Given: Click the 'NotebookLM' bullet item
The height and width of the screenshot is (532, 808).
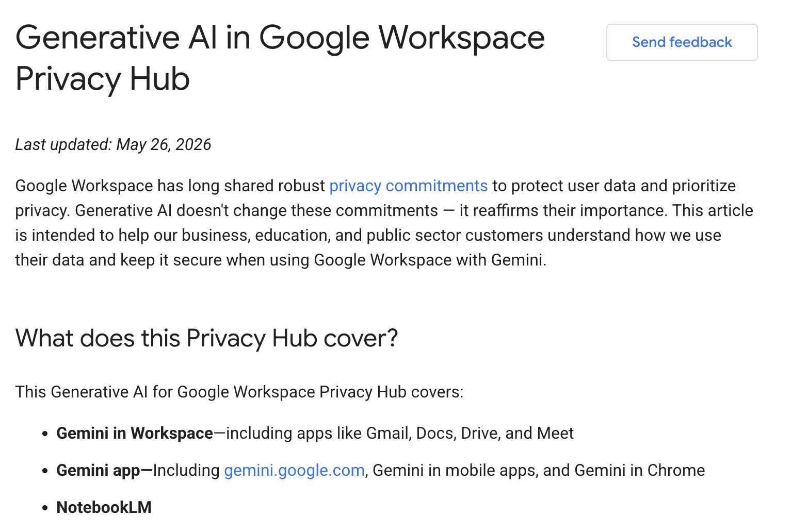Looking at the screenshot, I should [104, 507].
